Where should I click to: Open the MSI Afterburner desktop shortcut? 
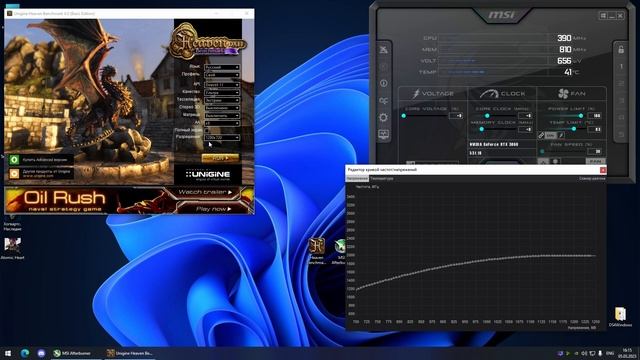pos(340,251)
